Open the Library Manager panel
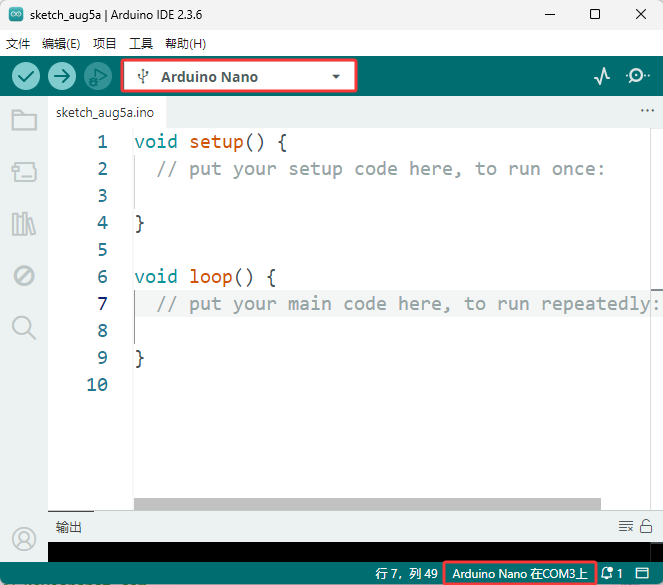663x585 pixels. (x=24, y=224)
